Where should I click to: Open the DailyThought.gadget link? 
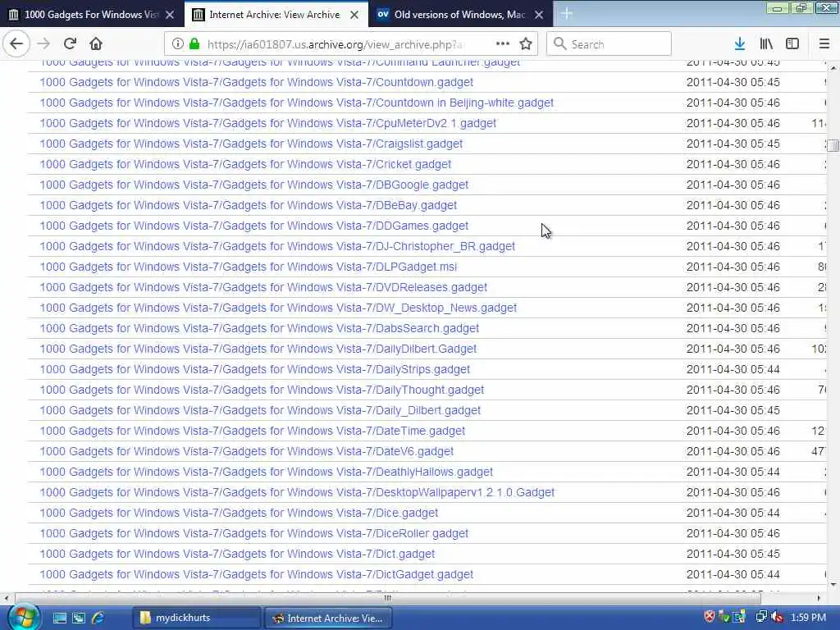tap(262, 390)
